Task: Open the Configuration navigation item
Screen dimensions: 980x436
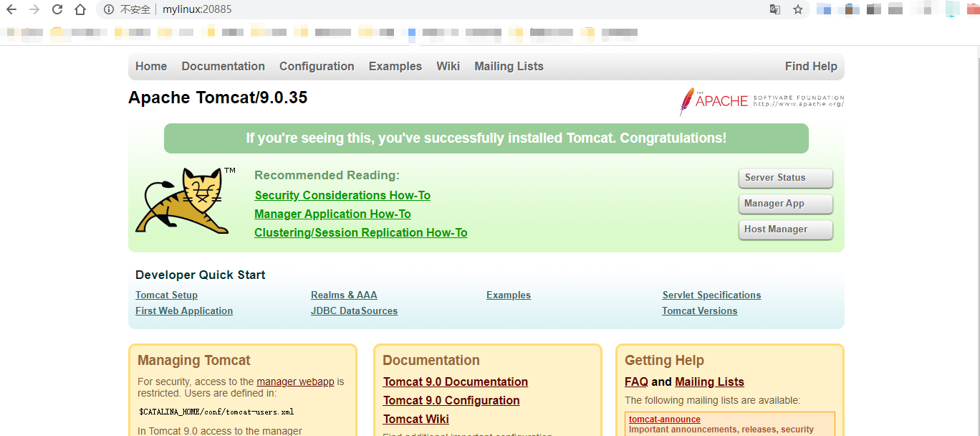Action: [x=317, y=66]
